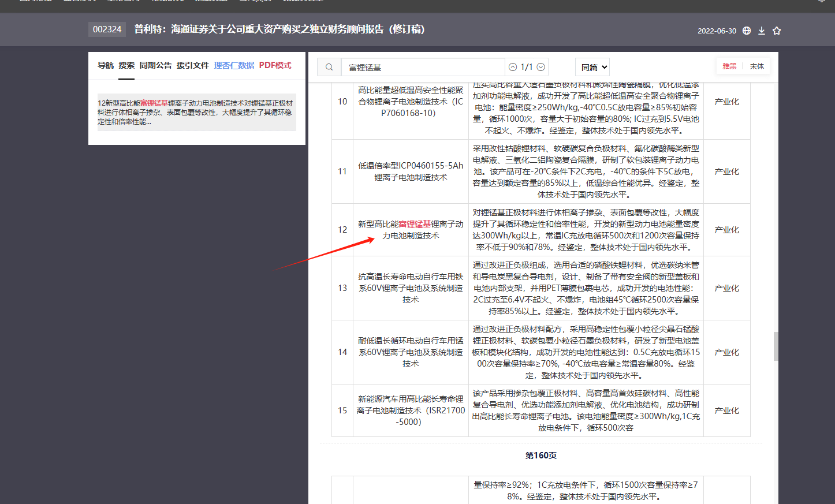835x504 pixels.
Task: Click 新能源汽车用高比能长寿命锂 technology name
Action: [x=411, y=410]
